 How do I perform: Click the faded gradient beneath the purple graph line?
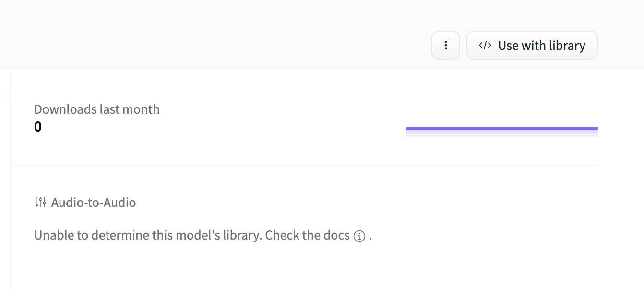pos(501,134)
